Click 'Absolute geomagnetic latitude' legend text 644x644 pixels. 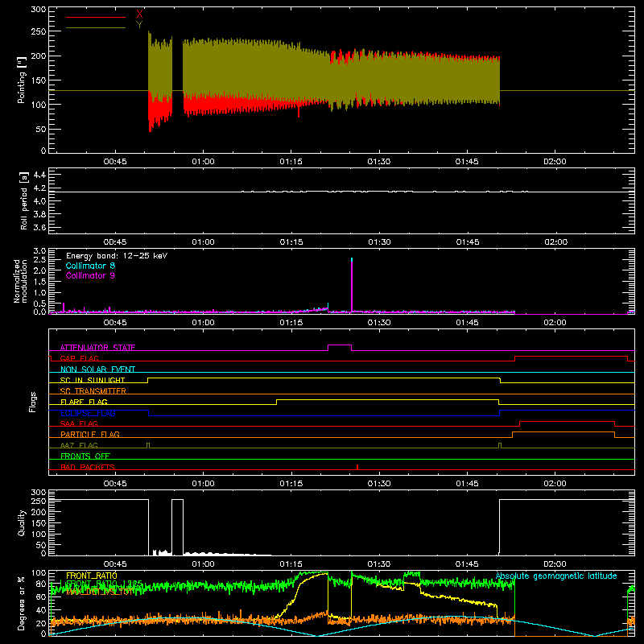coord(556,576)
